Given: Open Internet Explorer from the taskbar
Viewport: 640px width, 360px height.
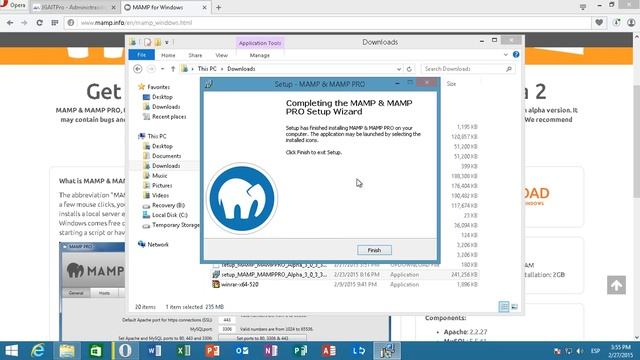Looking at the screenshot, I should click(x=38, y=351).
